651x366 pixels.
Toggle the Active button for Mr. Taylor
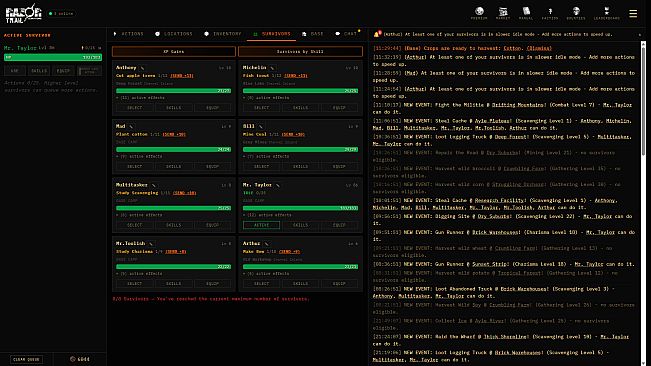tap(262, 225)
